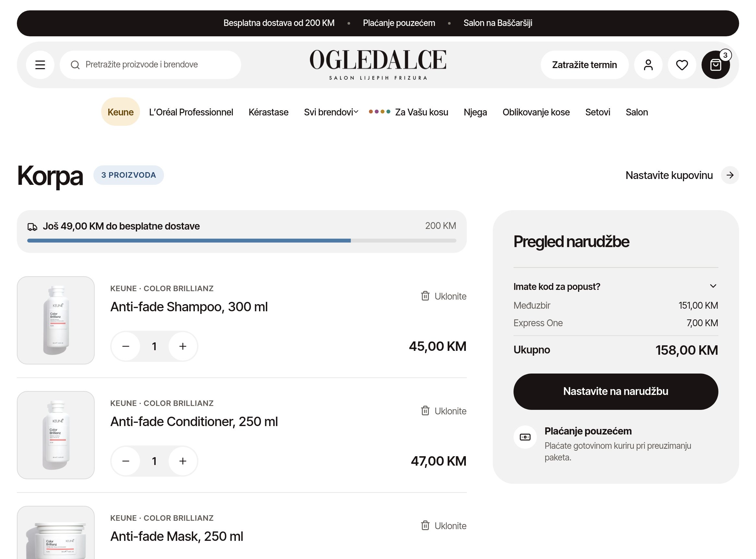Expand the Svi brendovi dropdown
The width and height of the screenshot is (756, 559).
coord(331,112)
